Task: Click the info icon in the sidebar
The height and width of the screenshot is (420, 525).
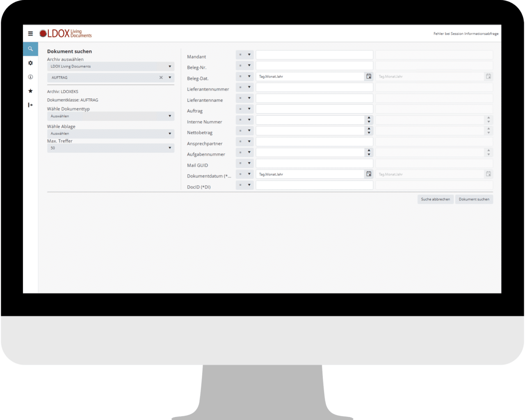Action: pyautogui.click(x=30, y=77)
